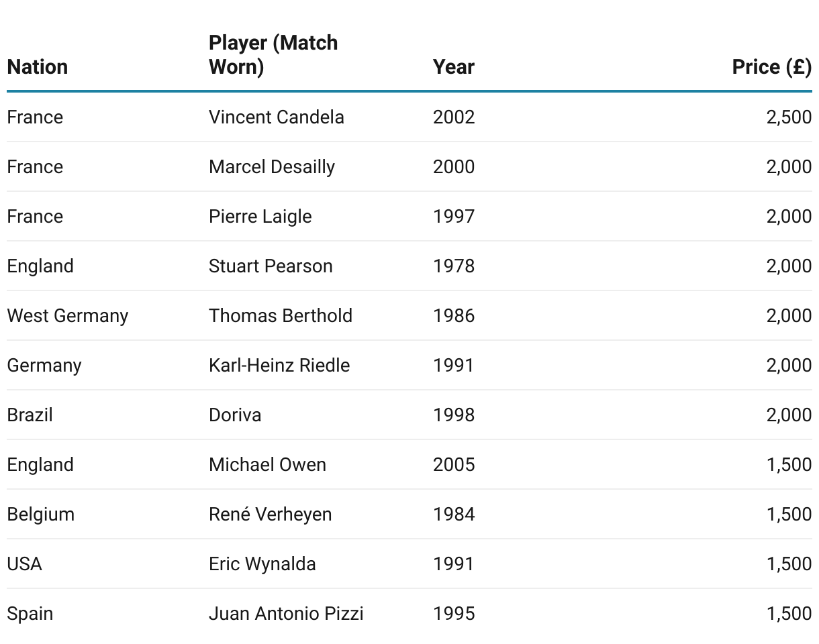Select the Marcel Desailly player name
The width and height of the screenshot is (819, 644).
(272, 167)
